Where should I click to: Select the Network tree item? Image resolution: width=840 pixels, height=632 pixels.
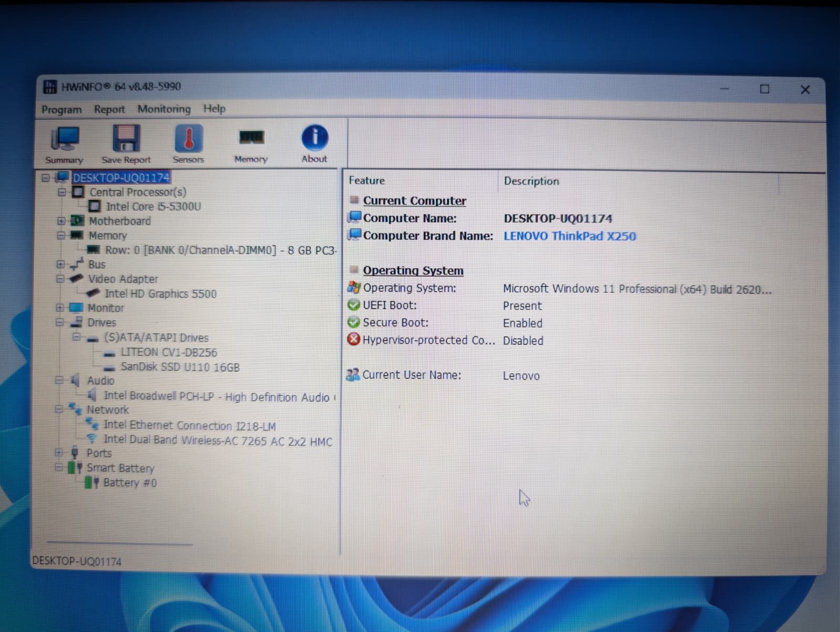click(108, 409)
